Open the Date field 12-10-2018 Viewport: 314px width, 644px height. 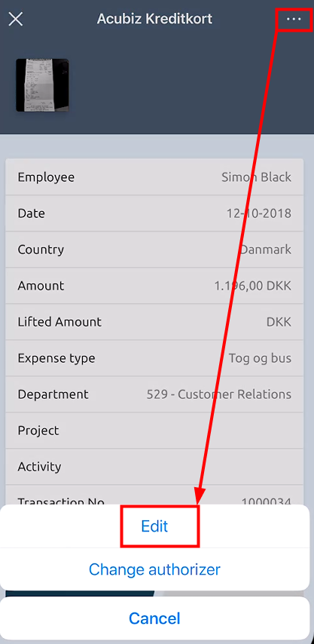(154, 213)
